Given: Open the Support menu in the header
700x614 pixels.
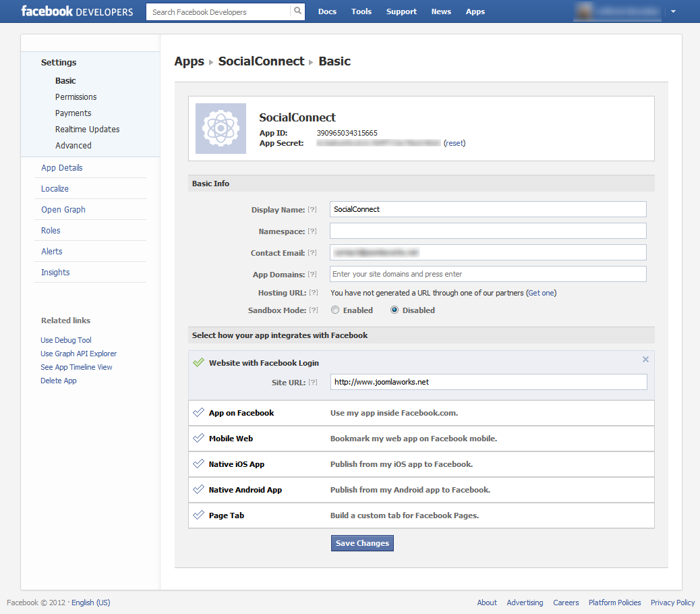Looking at the screenshot, I should 401,11.
